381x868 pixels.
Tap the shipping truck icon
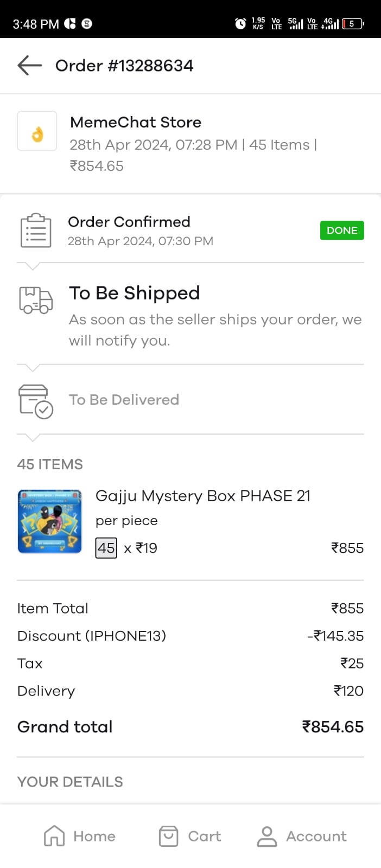pos(36,300)
